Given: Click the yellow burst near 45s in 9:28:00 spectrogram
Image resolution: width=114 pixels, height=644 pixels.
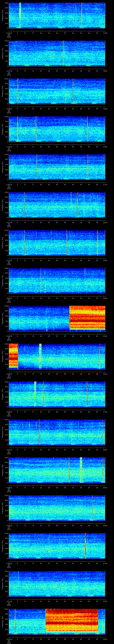Looking at the screenshot, I should pyautogui.click(x=81, y=470).
